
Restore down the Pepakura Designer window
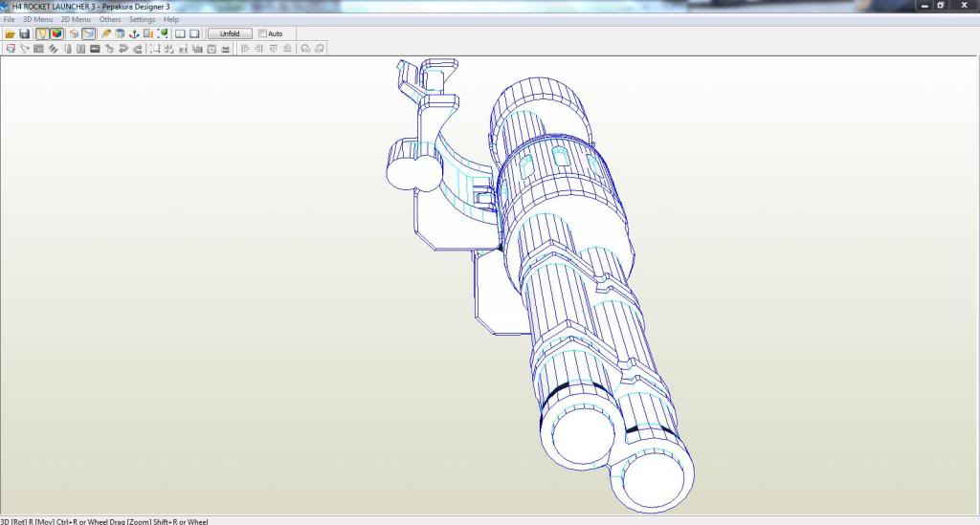click(x=941, y=6)
